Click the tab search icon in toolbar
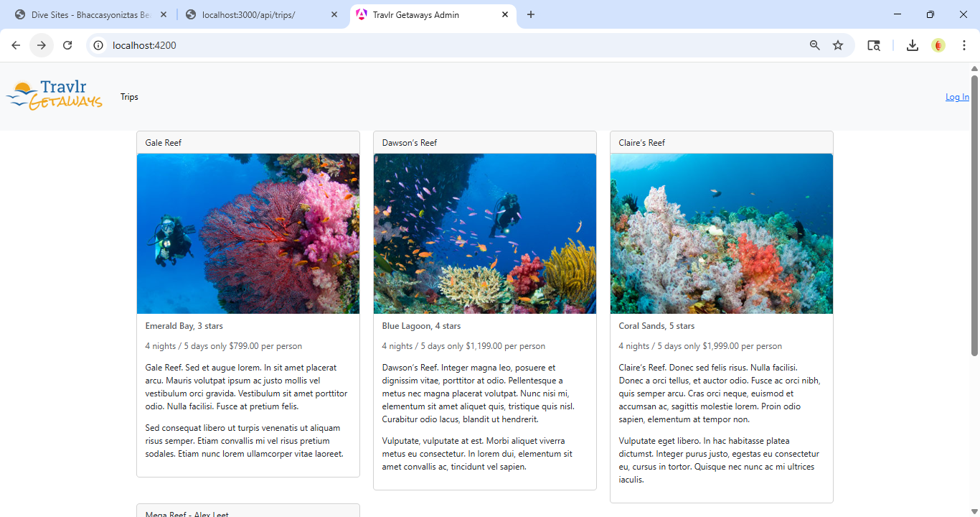 (873, 45)
